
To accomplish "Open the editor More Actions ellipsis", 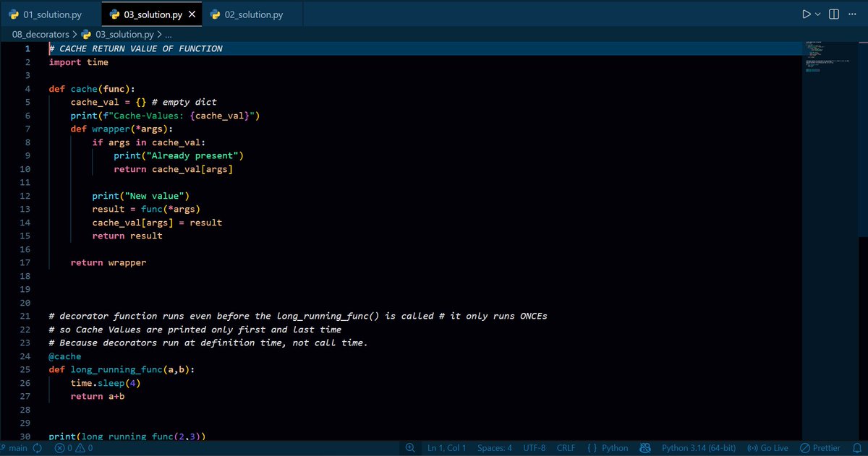I will (x=852, y=14).
